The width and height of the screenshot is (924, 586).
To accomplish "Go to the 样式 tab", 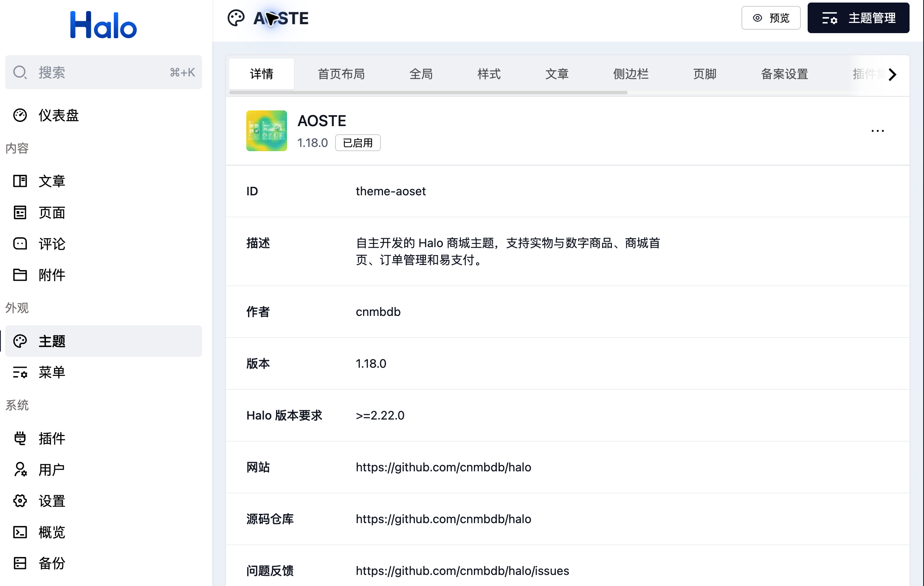I will [489, 74].
